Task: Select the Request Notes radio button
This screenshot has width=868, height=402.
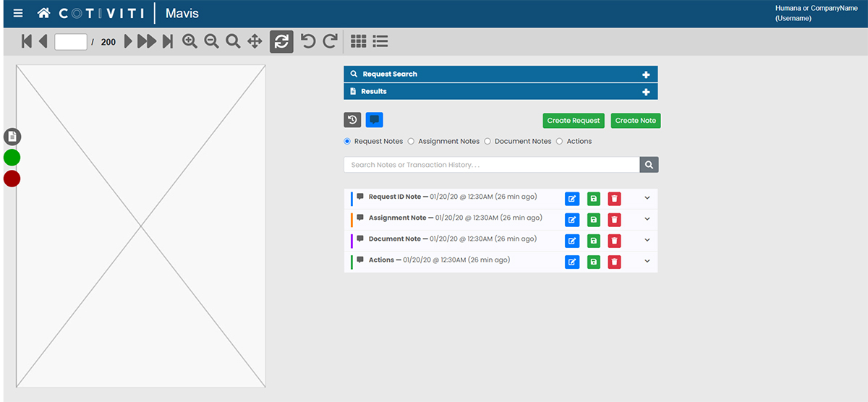Action: click(347, 141)
